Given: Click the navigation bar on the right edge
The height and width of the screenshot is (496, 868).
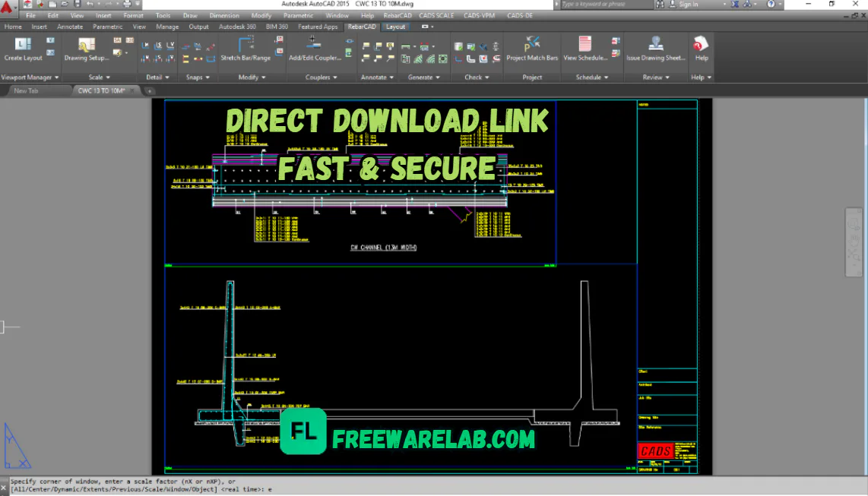Looking at the screenshot, I should pyautogui.click(x=854, y=242).
